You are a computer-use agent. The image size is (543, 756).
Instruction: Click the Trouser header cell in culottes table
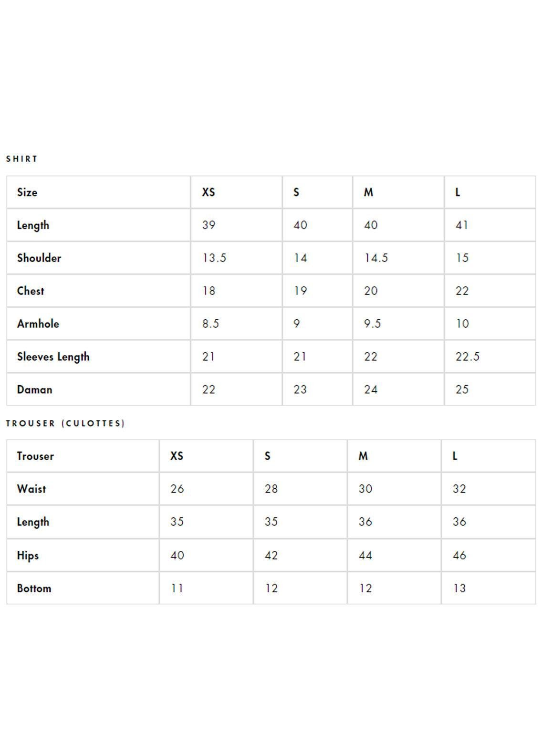[x=35, y=456]
